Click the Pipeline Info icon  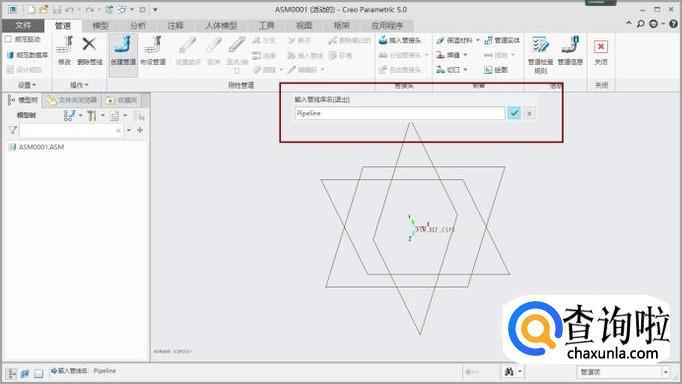[570, 45]
